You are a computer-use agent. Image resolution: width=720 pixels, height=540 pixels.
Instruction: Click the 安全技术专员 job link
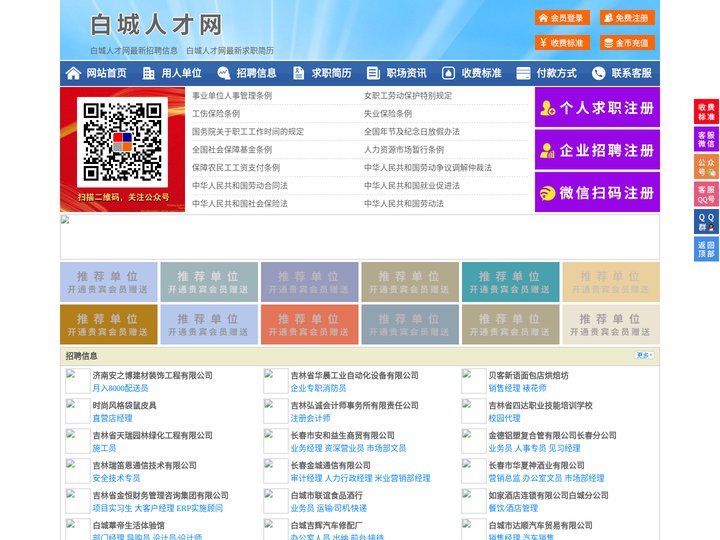[x=116, y=478]
